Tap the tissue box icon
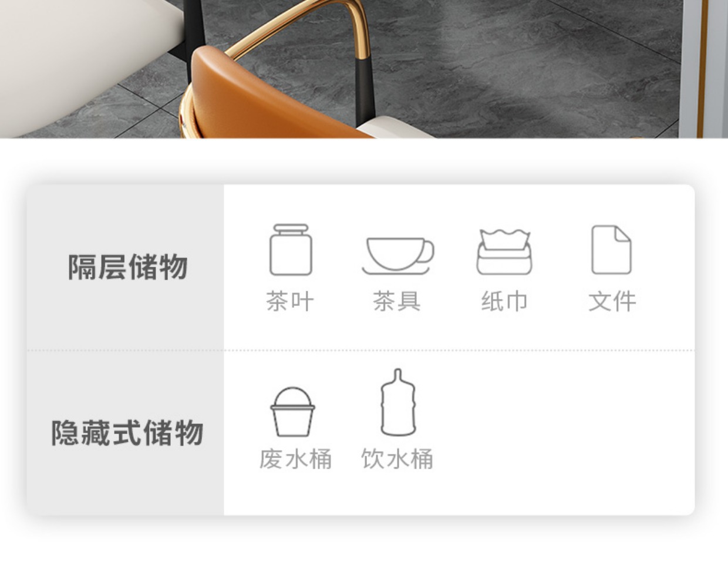 (x=504, y=252)
